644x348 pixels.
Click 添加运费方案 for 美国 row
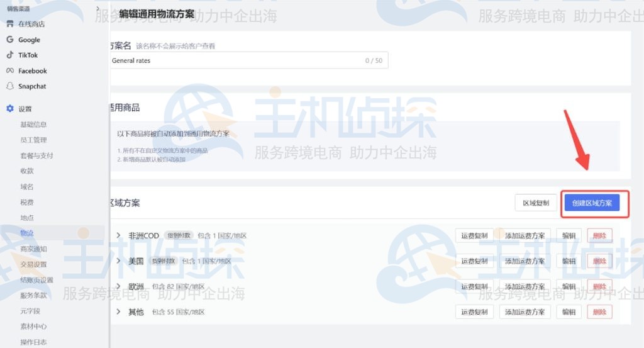point(525,261)
